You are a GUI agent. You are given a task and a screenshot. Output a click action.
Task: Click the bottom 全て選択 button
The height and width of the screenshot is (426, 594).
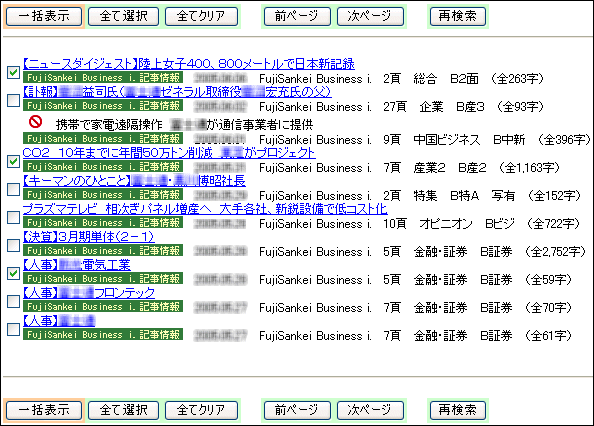[x=123, y=410]
